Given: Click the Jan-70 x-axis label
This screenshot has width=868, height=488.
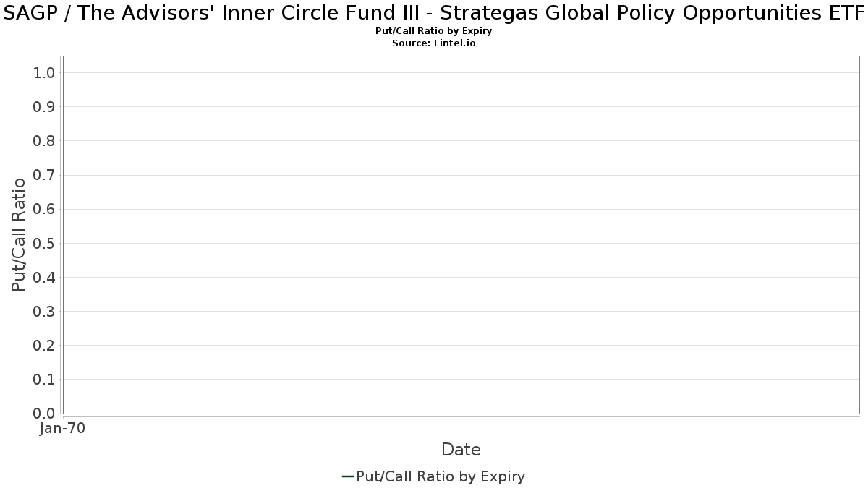Looking at the screenshot, I should point(63,429).
